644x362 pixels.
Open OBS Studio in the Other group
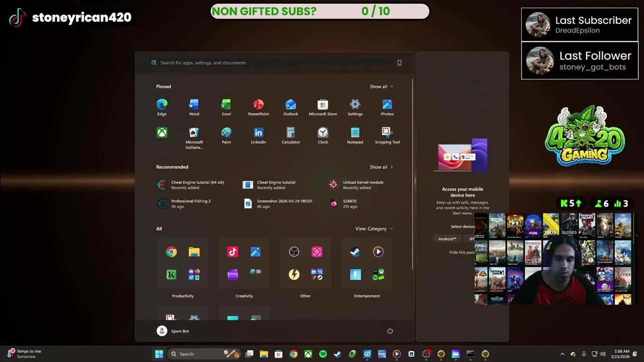coord(294,252)
